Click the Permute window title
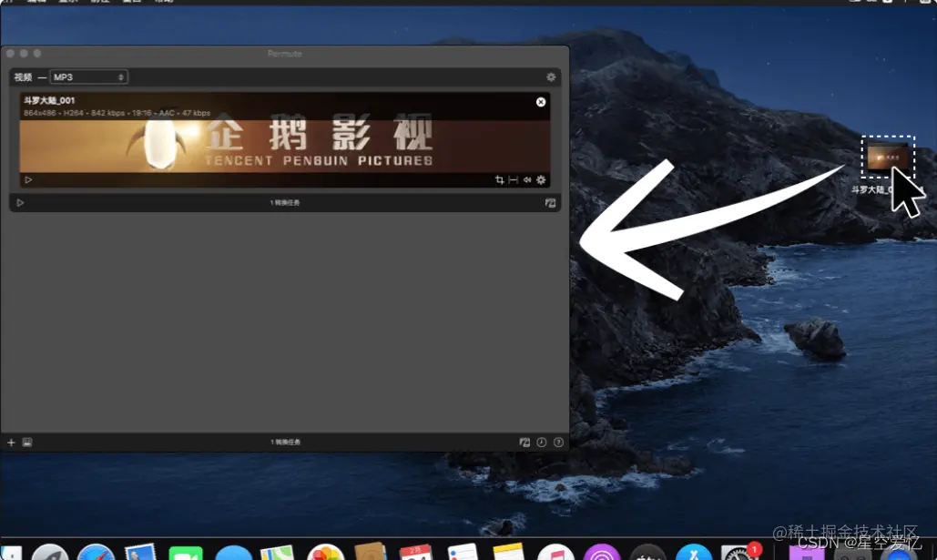The width and height of the screenshot is (937, 560). 284,54
